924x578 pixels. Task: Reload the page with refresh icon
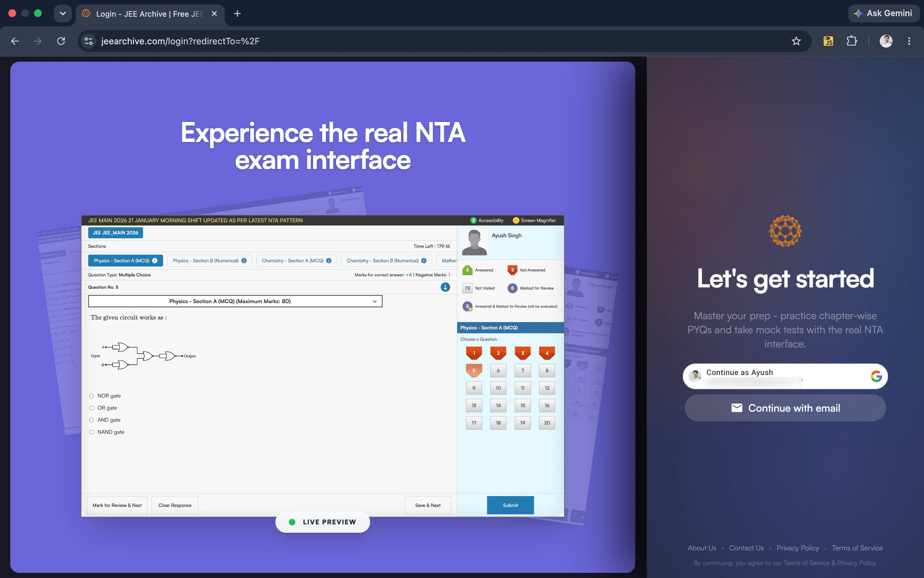[61, 41]
